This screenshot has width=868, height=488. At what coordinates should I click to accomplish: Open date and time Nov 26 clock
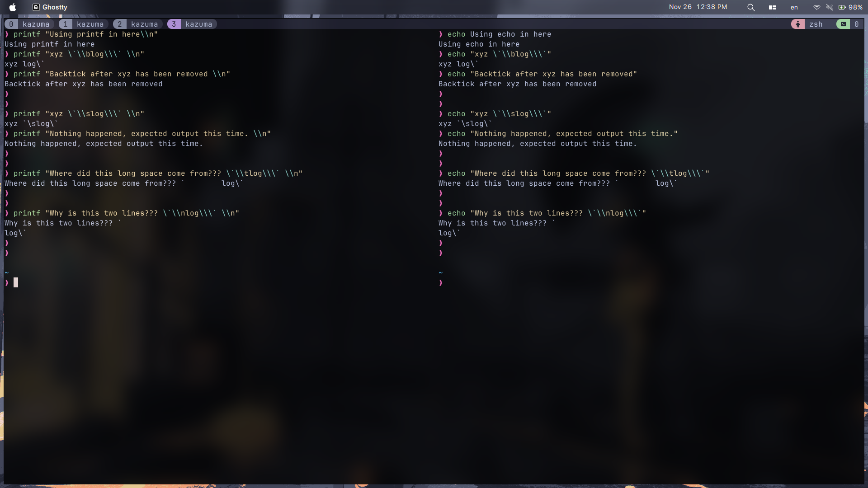point(698,7)
